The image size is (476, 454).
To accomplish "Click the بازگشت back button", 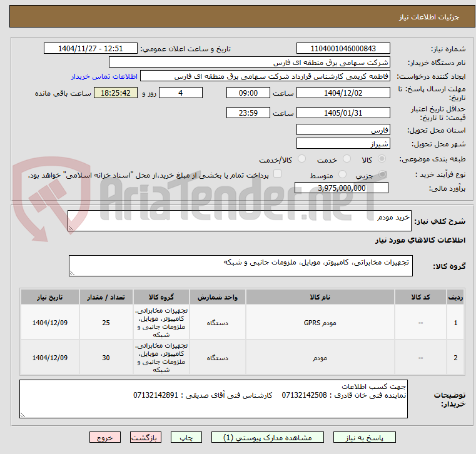I will click(x=145, y=438).
